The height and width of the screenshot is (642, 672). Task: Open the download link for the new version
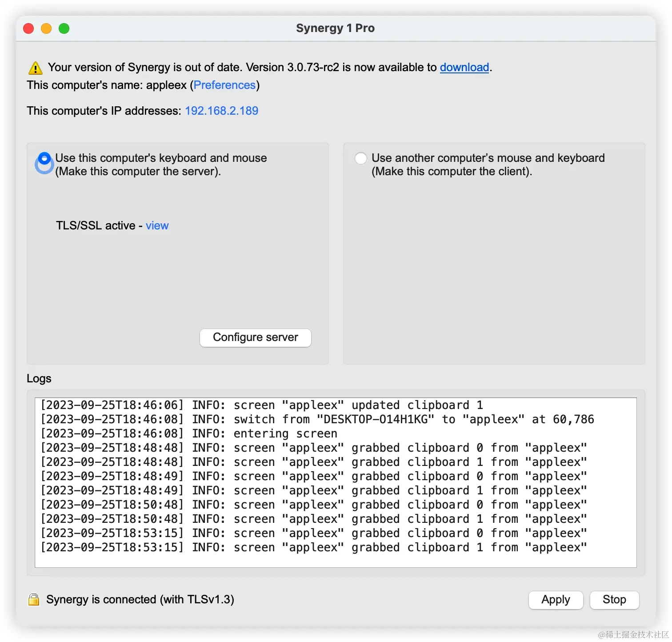tap(464, 67)
